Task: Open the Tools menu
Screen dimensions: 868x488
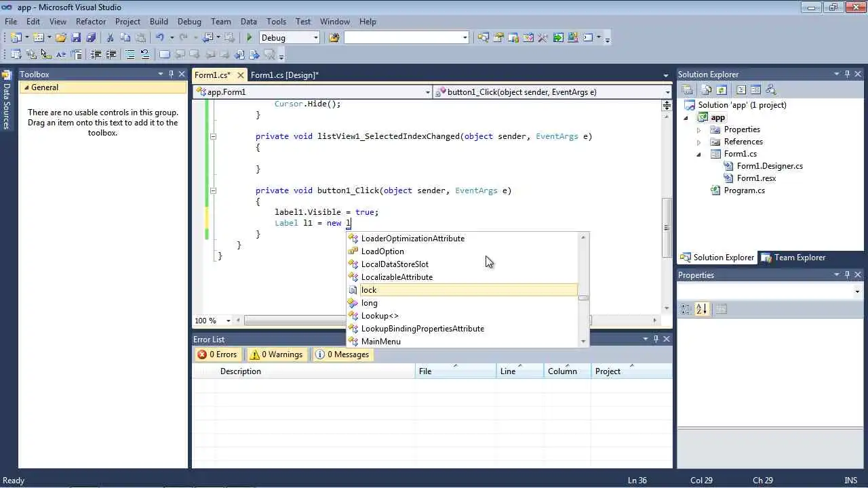Action: [x=276, y=21]
